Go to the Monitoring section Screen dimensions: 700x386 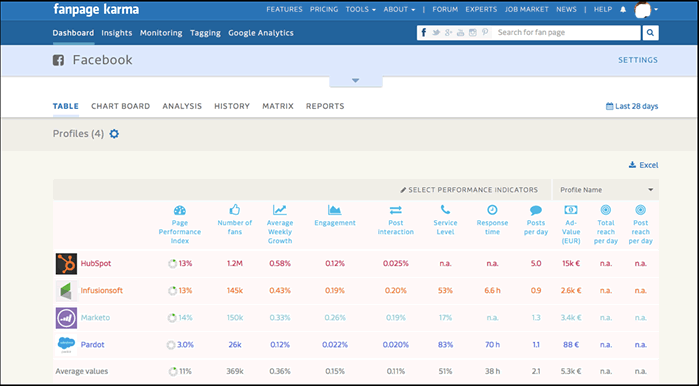coord(161,33)
